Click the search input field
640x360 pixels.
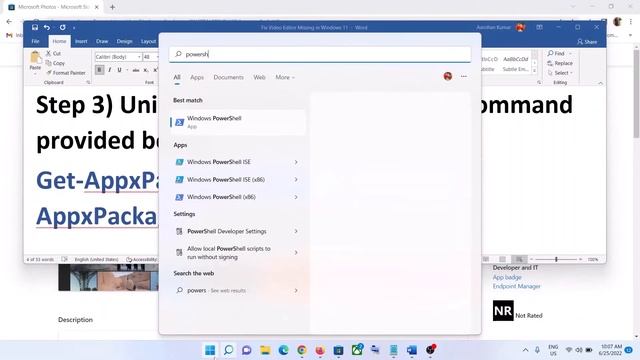click(x=320, y=54)
